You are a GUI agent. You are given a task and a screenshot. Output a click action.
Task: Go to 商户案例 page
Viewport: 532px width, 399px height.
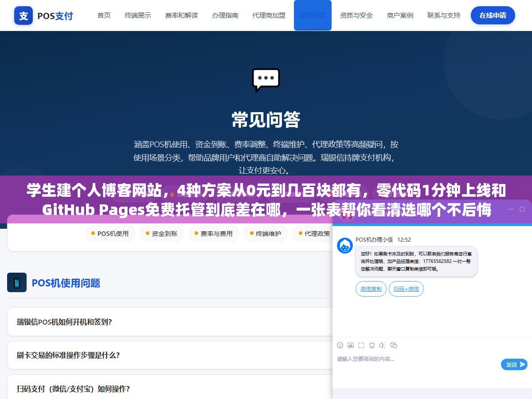pyautogui.click(x=400, y=16)
